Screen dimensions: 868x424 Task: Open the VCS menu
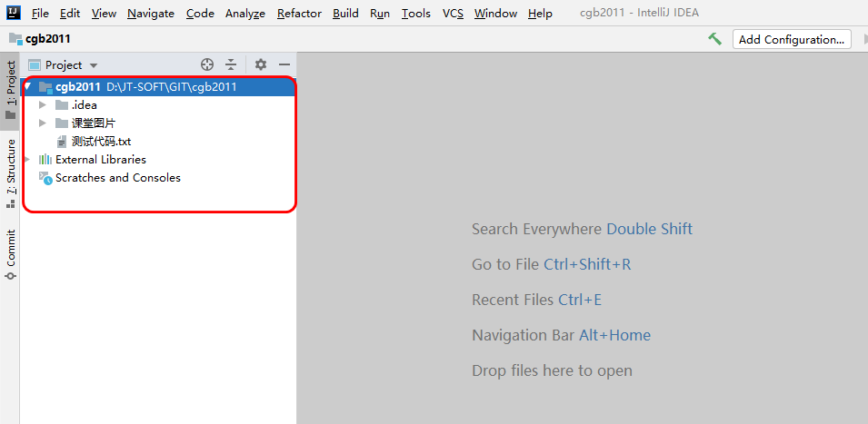453,14
